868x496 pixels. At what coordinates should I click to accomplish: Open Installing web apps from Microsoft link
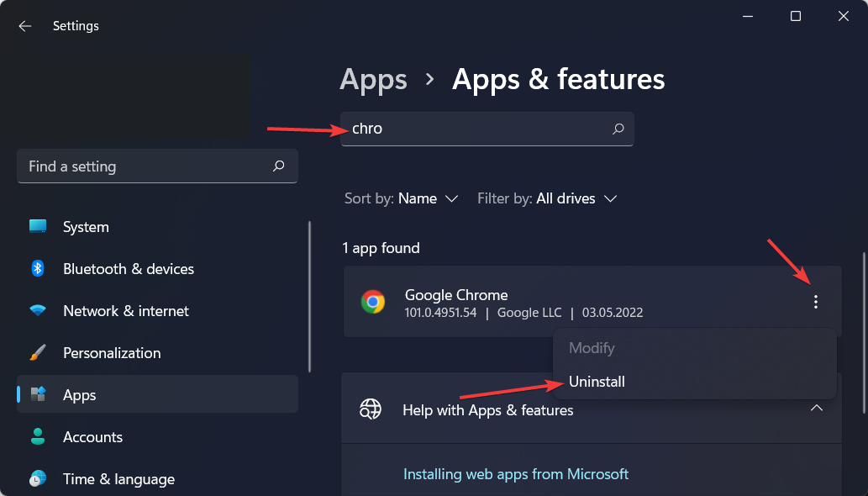516,474
